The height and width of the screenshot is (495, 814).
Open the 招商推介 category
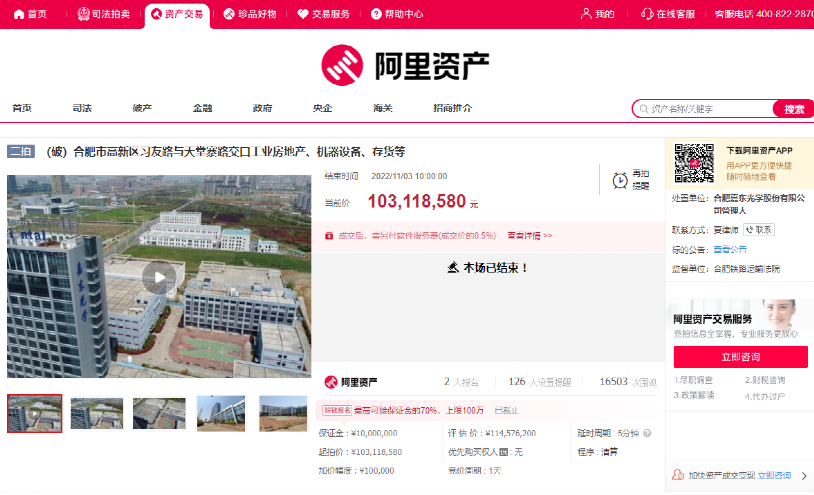(453, 108)
